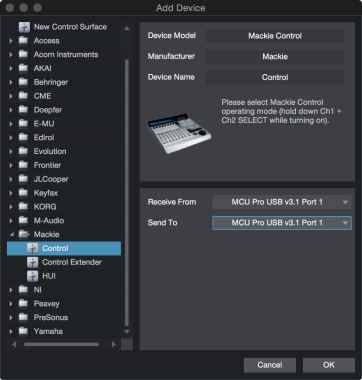Screen dimensions: 362x380
Task: Click the Device Name field
Action: [x=275, y=77]
